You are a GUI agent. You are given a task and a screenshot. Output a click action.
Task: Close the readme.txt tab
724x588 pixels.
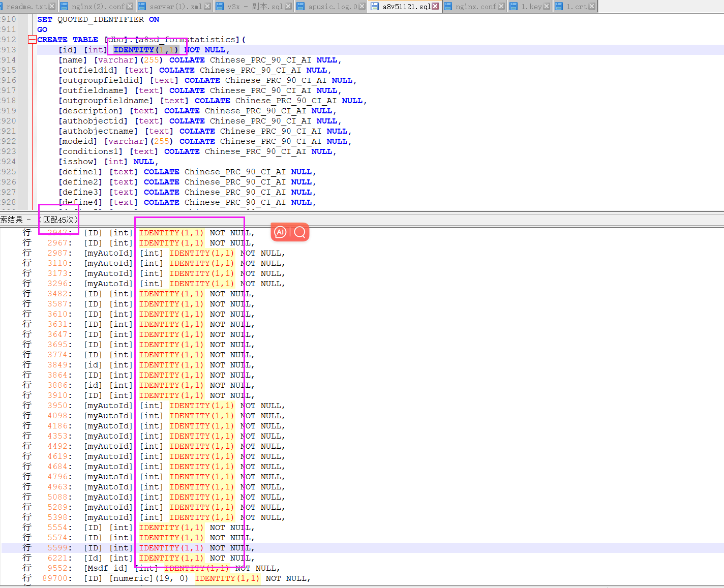(52, 7)
